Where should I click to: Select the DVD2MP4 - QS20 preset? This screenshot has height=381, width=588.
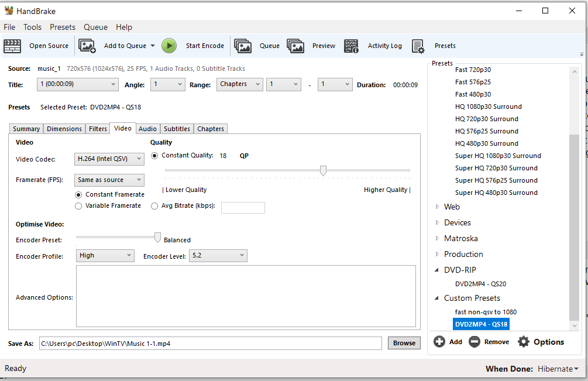tap(480, 284)
